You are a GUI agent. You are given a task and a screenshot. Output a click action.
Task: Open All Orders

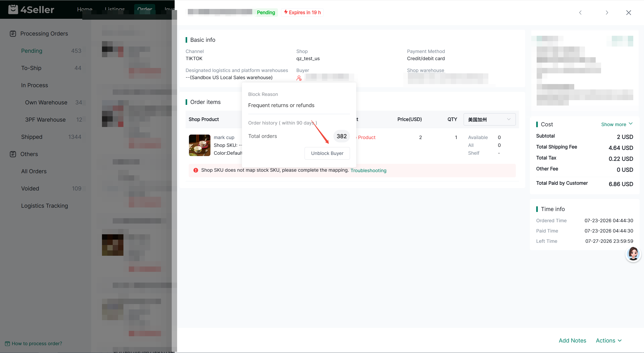tap(34, 171)
